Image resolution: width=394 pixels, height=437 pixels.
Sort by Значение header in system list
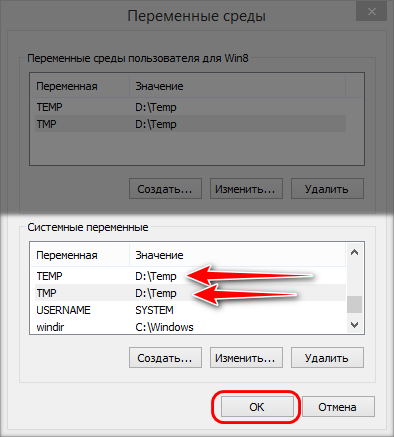coord(237,255)
